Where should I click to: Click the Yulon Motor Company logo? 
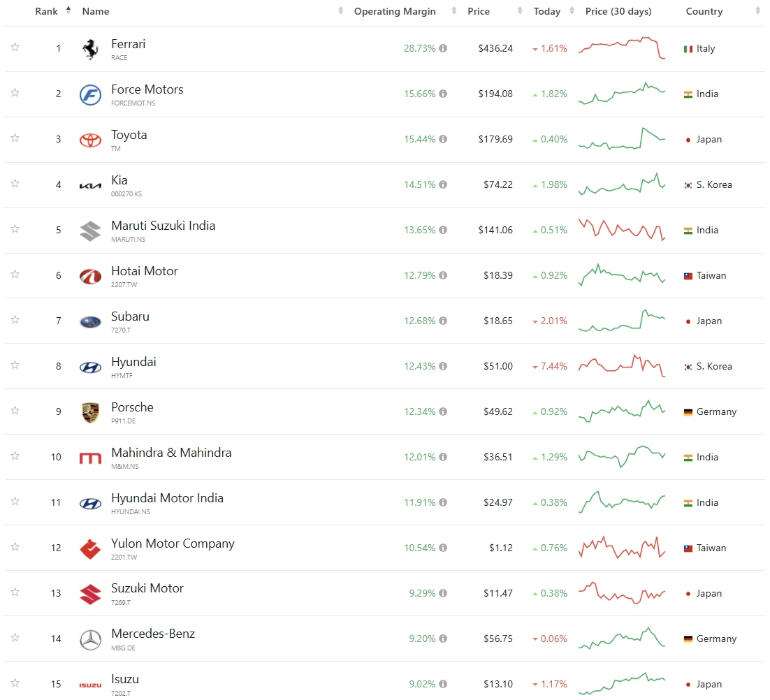tap(90, 549)
